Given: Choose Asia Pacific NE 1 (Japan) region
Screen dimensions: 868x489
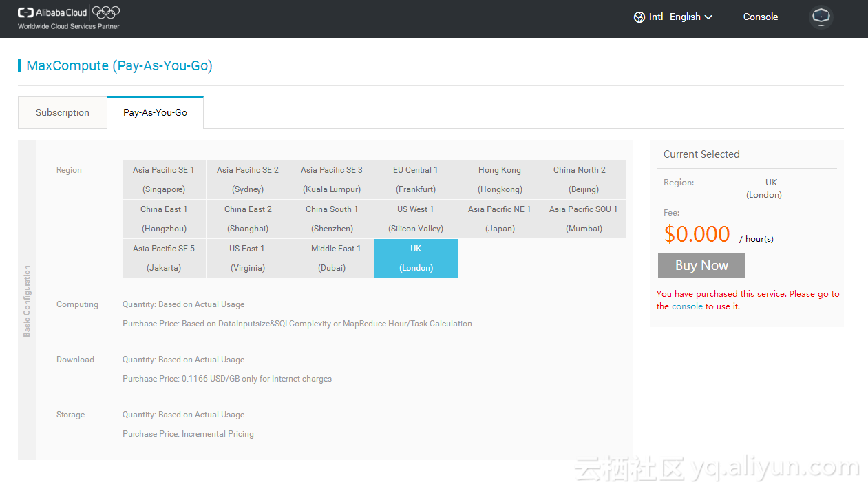Looking at the screenshot, I should [500, 219].
